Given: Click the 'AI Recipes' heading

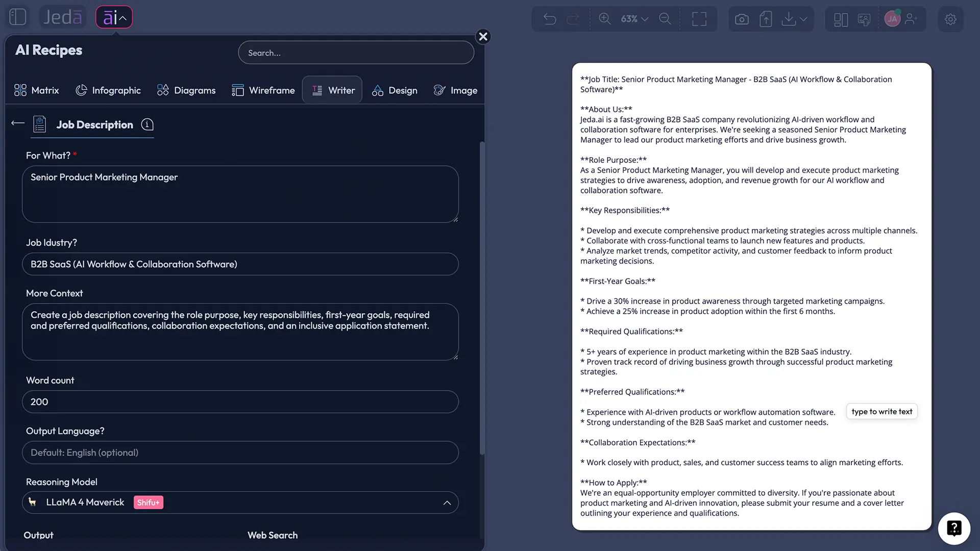Looking at the screenshot, I should 48,50.
